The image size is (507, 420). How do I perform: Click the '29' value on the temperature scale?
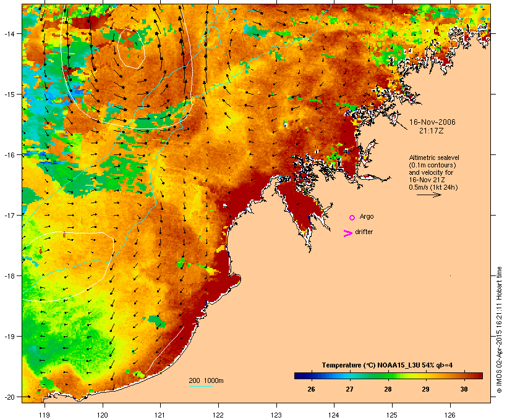pos(425,389)
